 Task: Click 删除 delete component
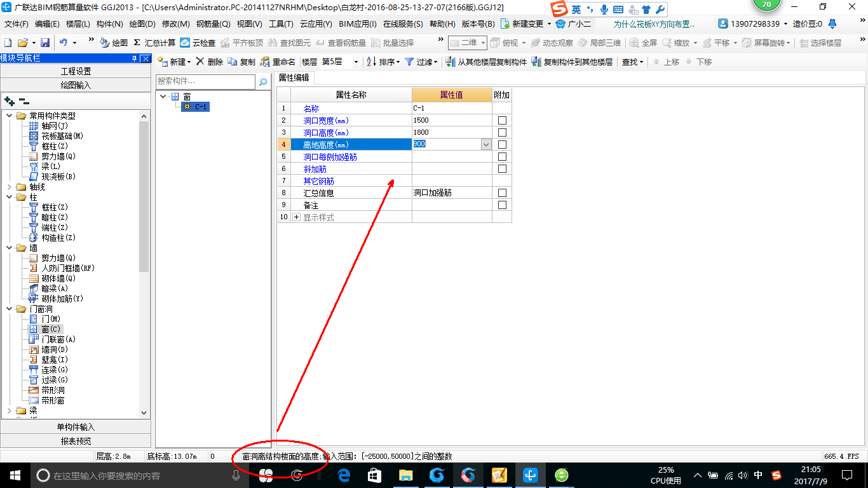(209, 62)
